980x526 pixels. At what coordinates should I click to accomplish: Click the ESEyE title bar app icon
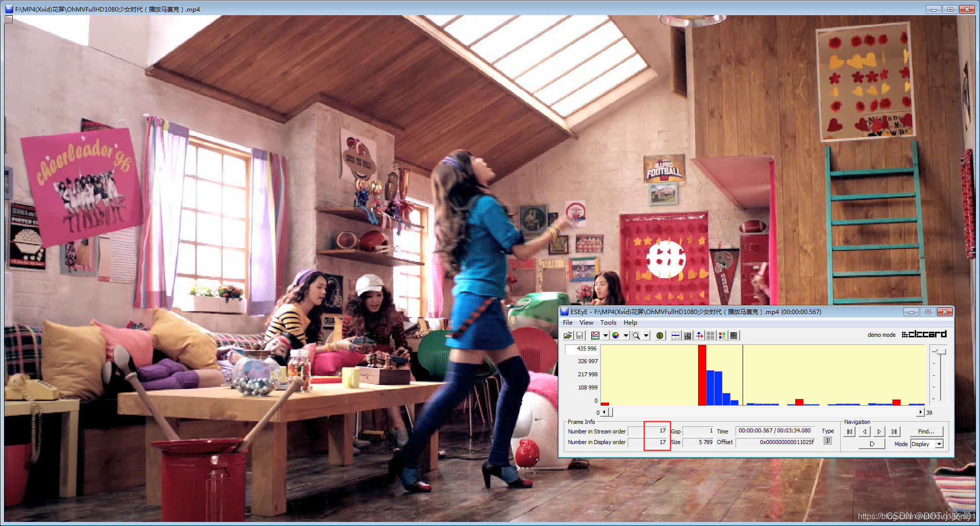(x=564, y=312)
